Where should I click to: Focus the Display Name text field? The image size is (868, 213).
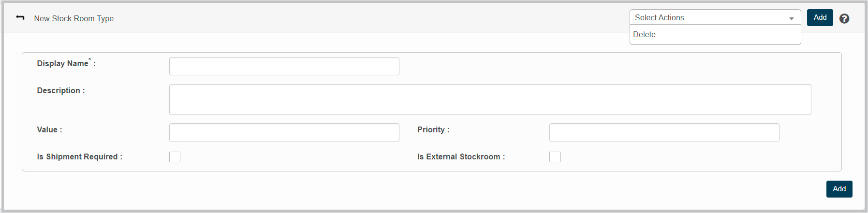click(x=284, y=66)
